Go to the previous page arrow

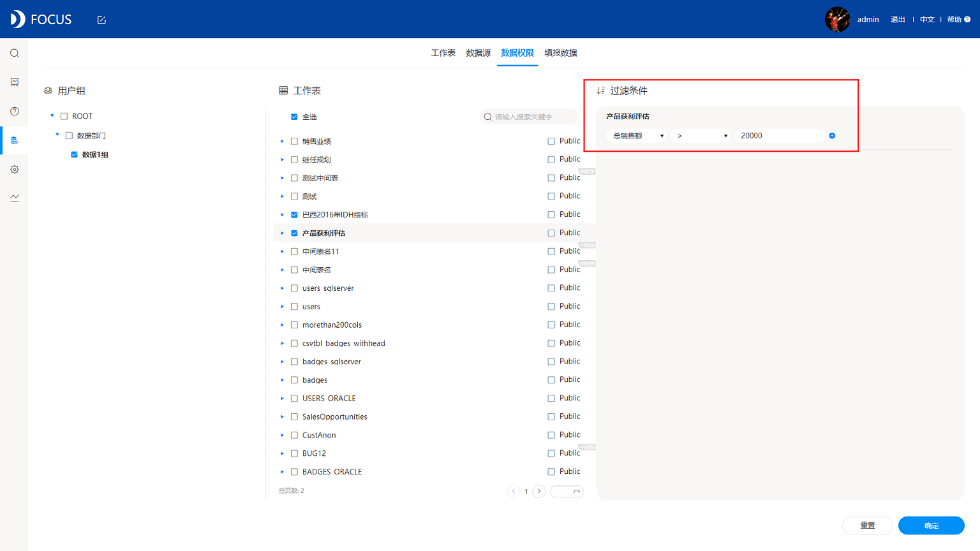[514, 491]
